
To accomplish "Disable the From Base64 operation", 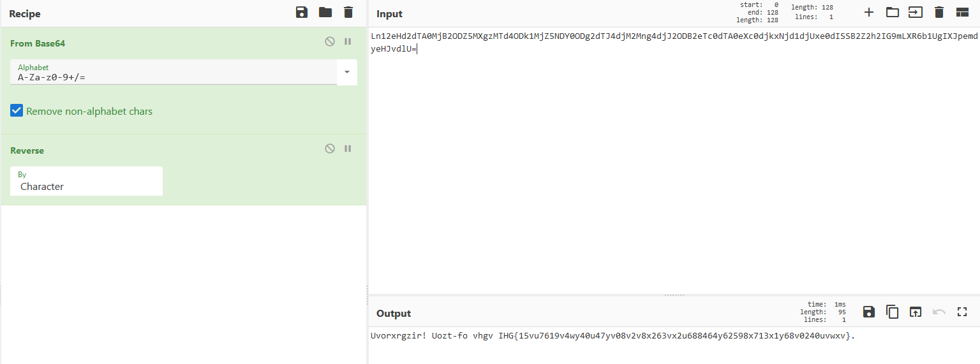I will [x=329, y=41].
